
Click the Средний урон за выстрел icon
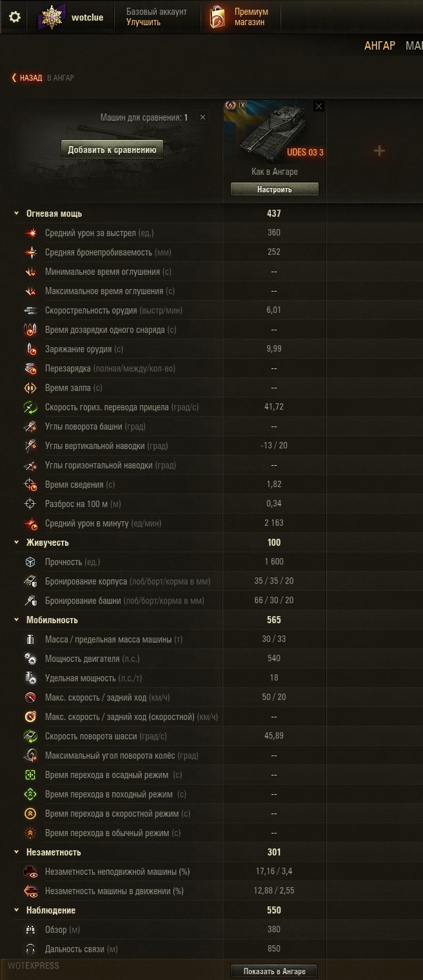30,233
